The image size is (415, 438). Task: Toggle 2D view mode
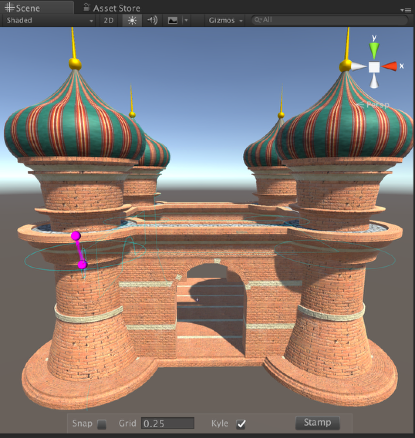(x=109, y=20)
